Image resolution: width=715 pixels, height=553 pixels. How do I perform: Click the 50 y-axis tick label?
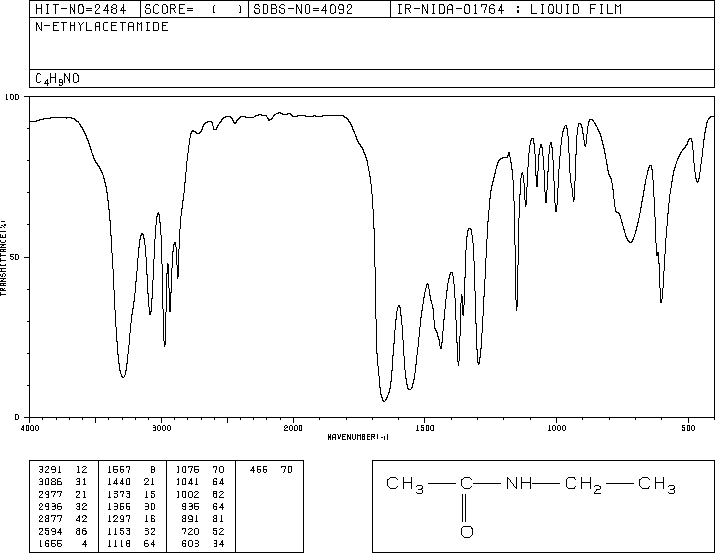click(x=15, y=257)
